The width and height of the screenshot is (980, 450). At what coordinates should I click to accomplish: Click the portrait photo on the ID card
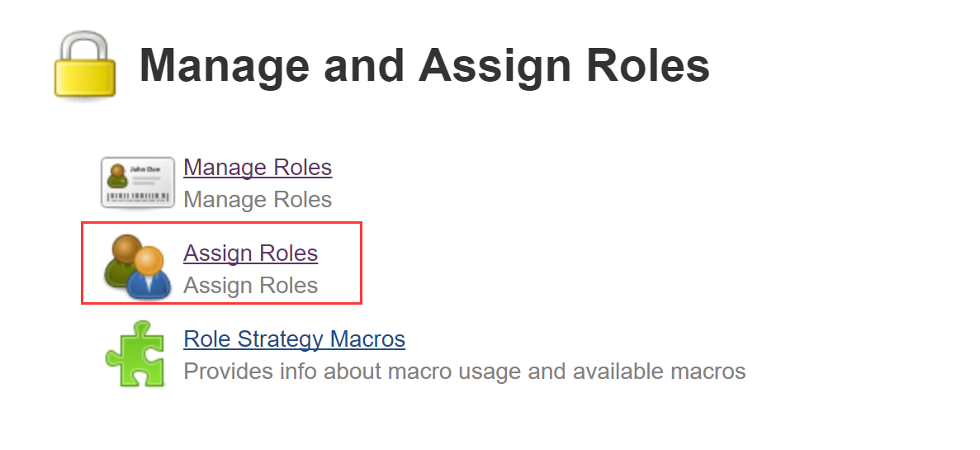coord(116,175)
